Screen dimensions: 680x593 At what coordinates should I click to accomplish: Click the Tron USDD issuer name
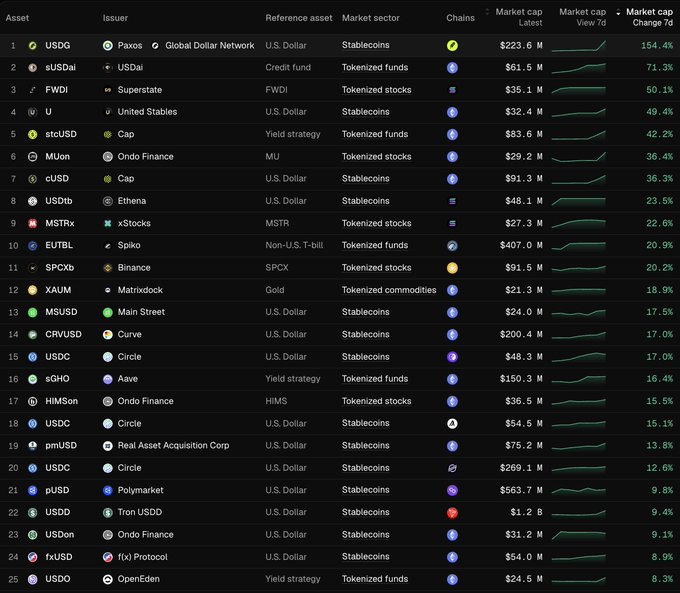pyautogui.click(x=140, y=512)
